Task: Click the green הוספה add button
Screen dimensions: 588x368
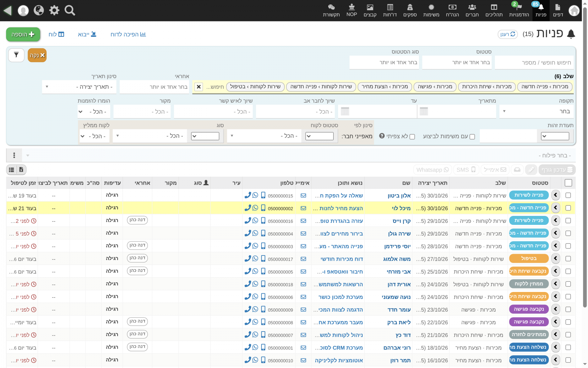Action: 23,34
